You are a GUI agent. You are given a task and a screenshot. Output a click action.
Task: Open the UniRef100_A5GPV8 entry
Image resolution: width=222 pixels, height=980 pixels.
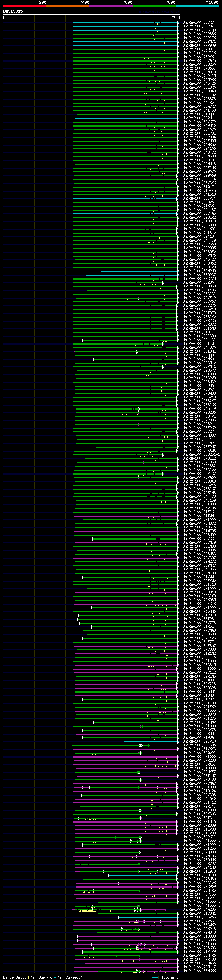pyautogui.click(x=199, y=378)
